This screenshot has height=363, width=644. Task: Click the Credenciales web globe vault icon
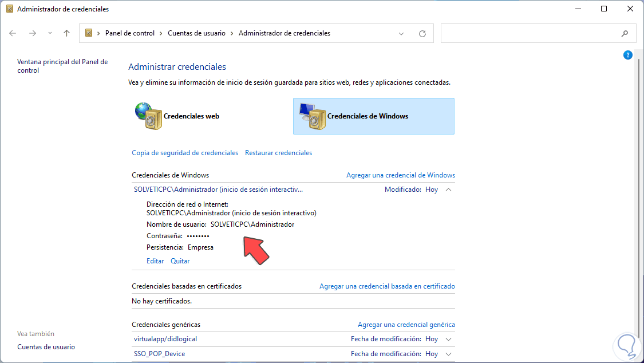tap(148, 116)
